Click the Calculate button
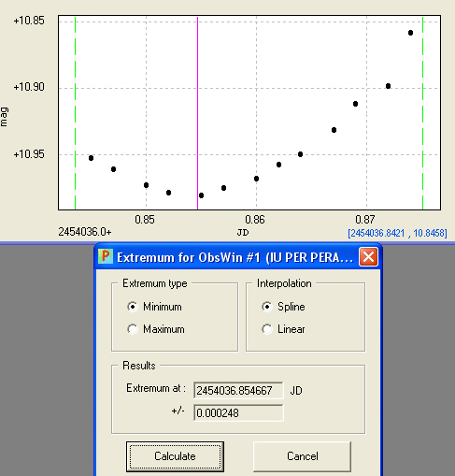Viewport: 455px width, 476px height. point(175,456)
